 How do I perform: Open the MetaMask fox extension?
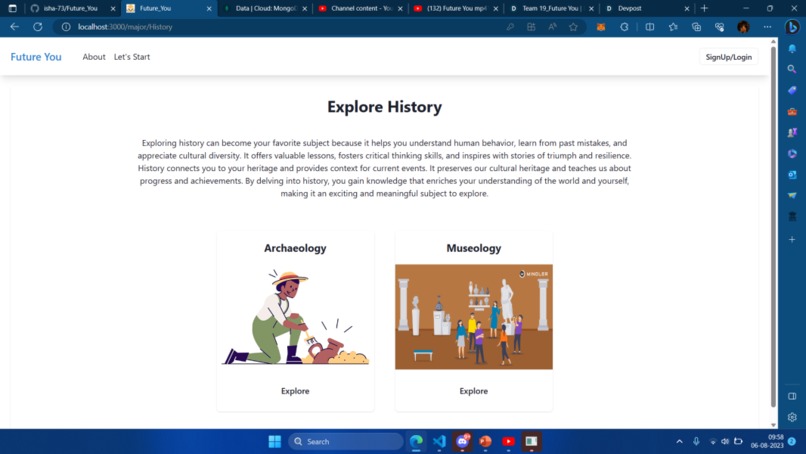coord(600,27)
